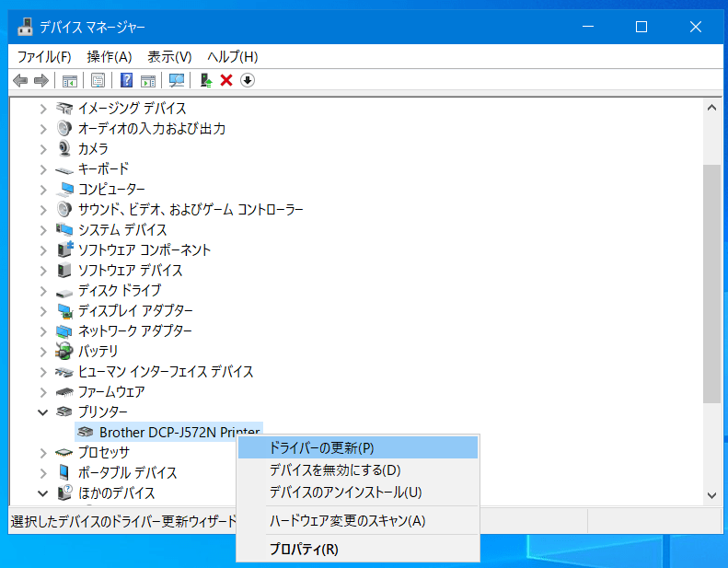Open the 表示(V) menu
Screen dimensions: 728x568
tap(169, 57)
